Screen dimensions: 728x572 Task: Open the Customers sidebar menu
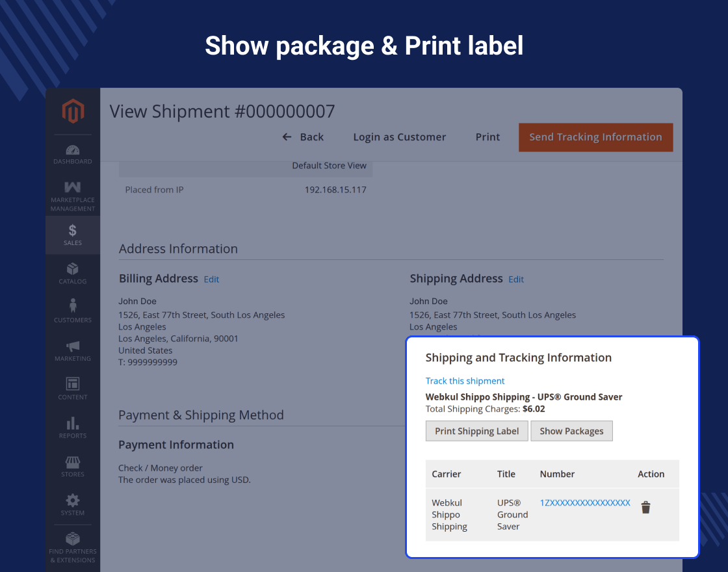click(72, 312)
